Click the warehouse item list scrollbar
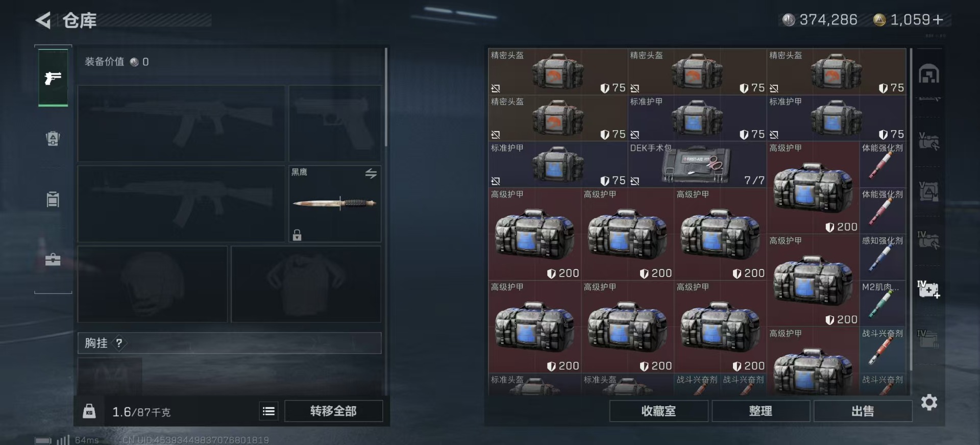This screenshot has width=980, height=445. (910, 209)
